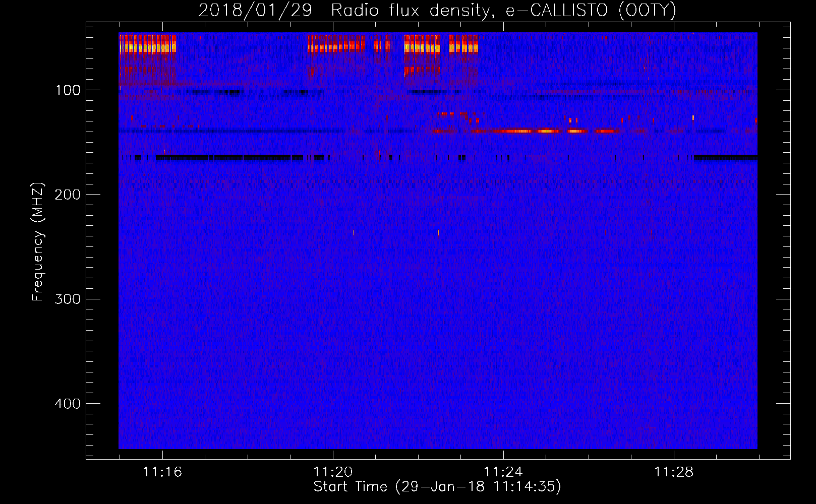Click the '300' frequency tick label
816x504 pixels.
(x=68, y=299)
